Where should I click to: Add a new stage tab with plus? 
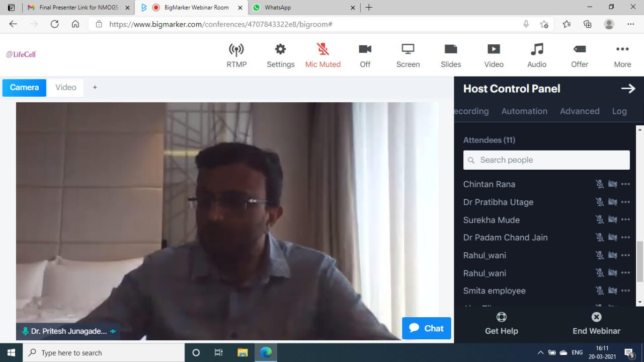coord(95,88)
